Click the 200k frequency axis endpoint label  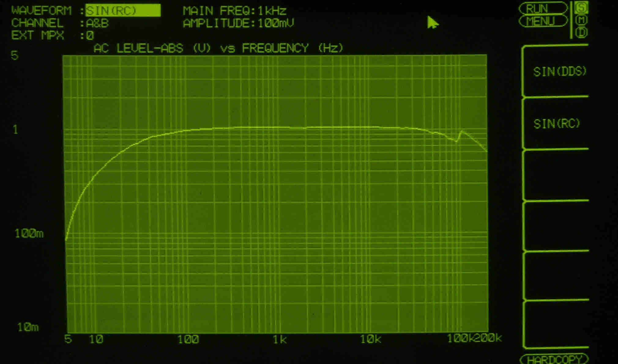(488, 338)
